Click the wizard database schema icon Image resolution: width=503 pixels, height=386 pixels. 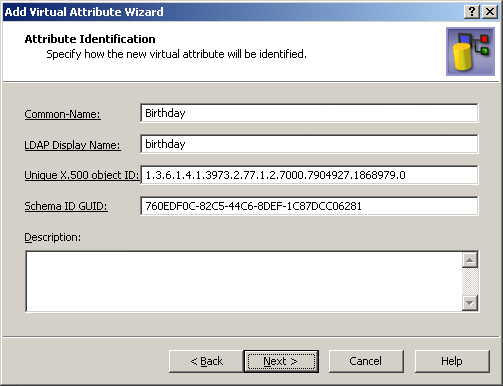coord(470,52)
